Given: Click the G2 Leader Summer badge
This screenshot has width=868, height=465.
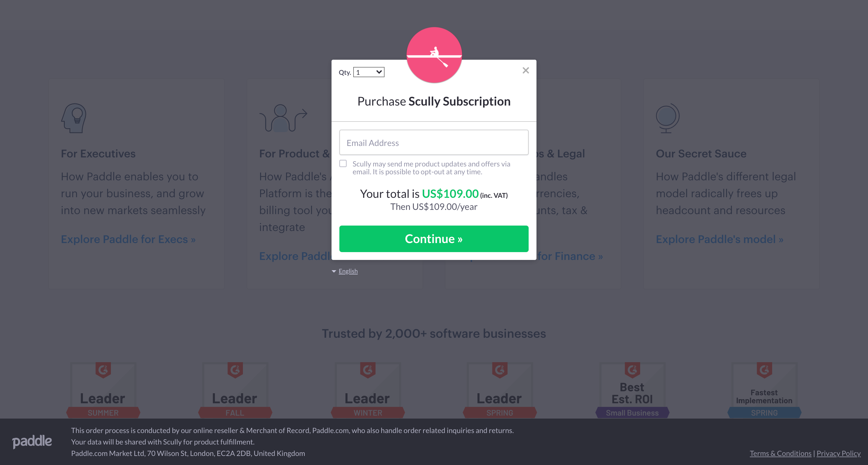Looking at the screenshot, I should (103, 391).
